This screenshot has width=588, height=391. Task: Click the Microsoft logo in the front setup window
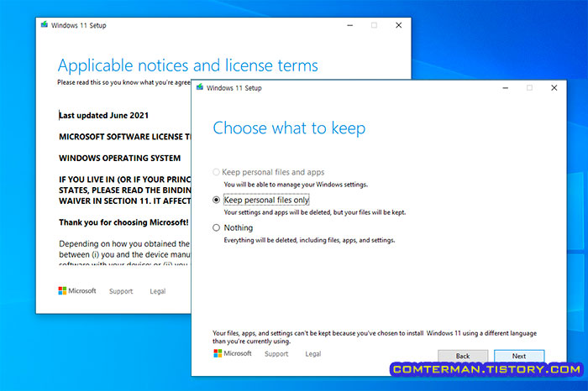(233, 353)
